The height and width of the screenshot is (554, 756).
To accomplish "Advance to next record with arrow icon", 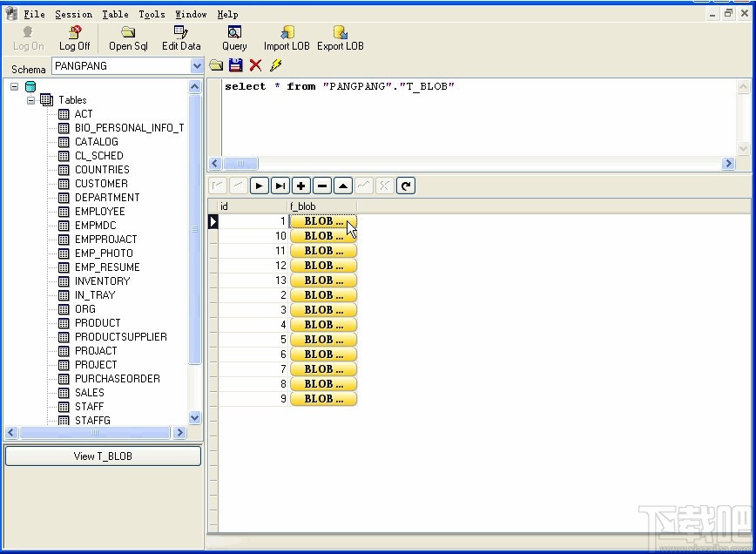I will pos(259,185).
